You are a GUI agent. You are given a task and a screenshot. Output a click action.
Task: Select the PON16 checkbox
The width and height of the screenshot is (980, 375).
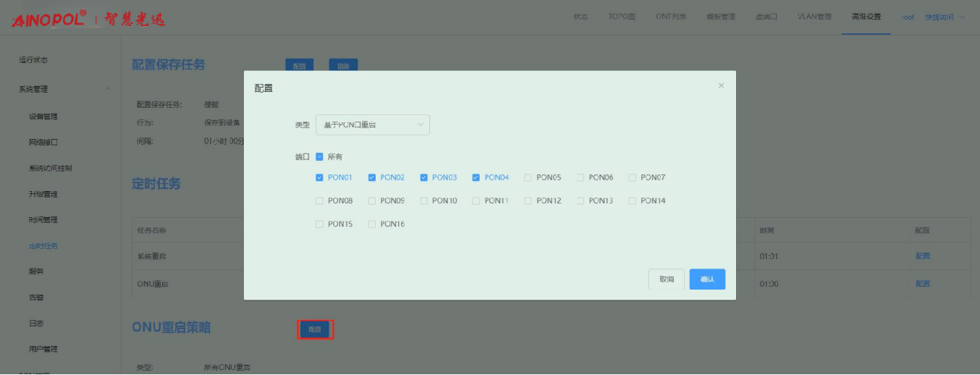(372, 224)
